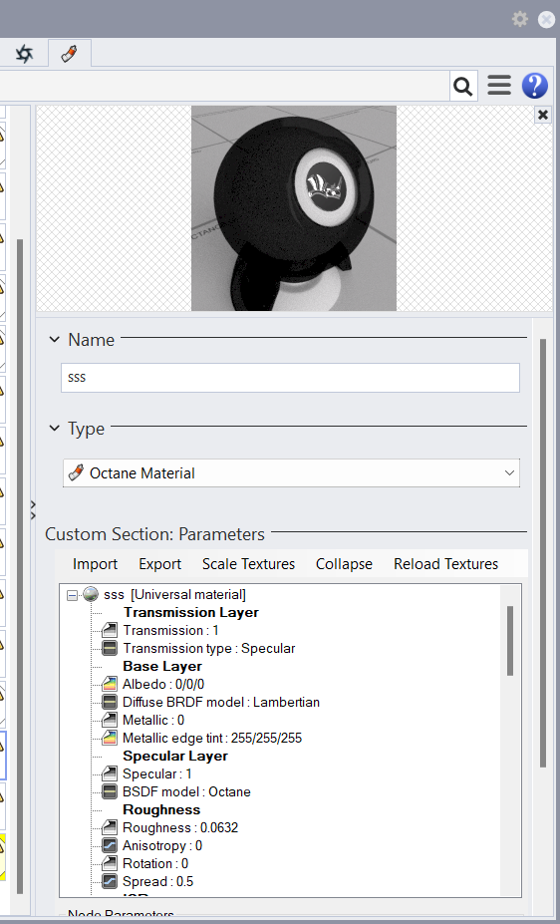560x924 pixels.
Task: Select Roughness : 0.0632 parameter text
Action: tap(180, 828)
